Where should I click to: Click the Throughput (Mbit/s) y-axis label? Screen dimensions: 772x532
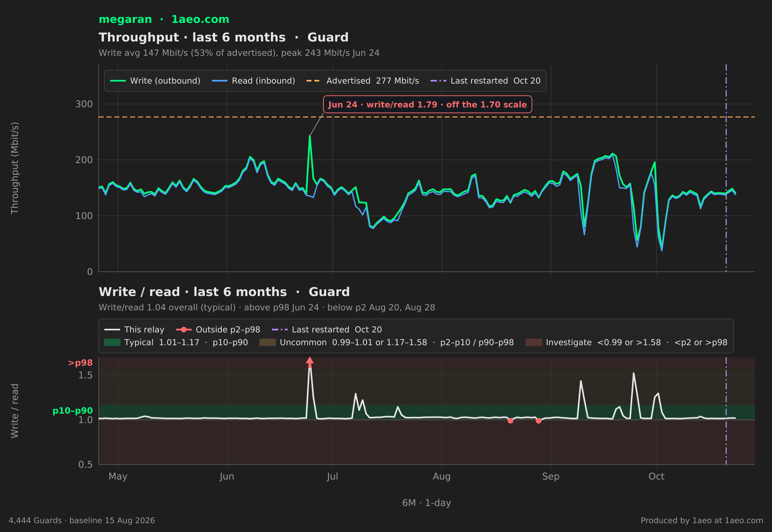pyautogui.click(x=15, y=168)
